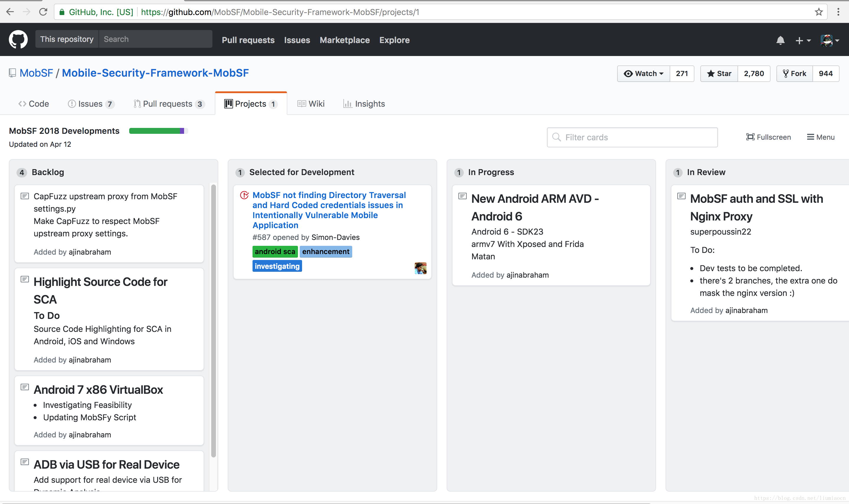Image resolution: width=849 pixels, height=504 pixels.
Task: Click the note icon on CapFuzz card
Action: (25, 196)
